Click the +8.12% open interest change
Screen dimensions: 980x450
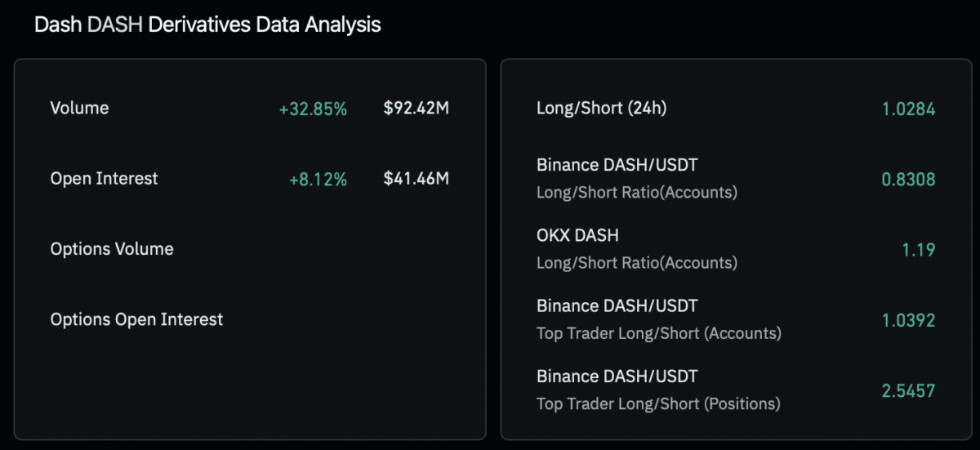coord(318,179)
